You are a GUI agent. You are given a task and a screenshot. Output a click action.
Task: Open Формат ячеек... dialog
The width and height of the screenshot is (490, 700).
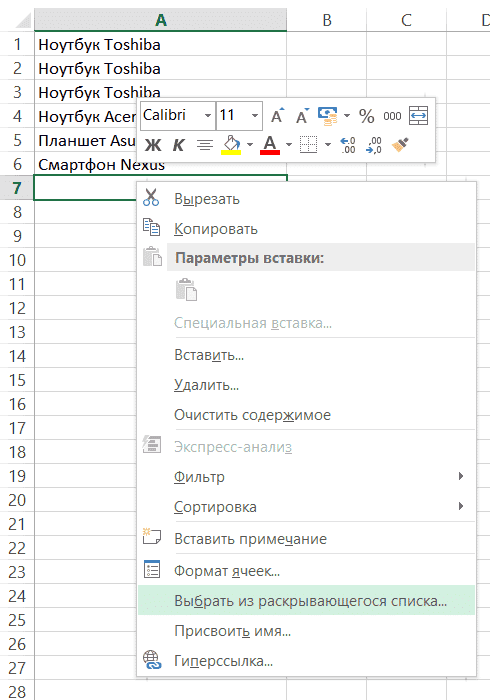click(x=306, y=571)
